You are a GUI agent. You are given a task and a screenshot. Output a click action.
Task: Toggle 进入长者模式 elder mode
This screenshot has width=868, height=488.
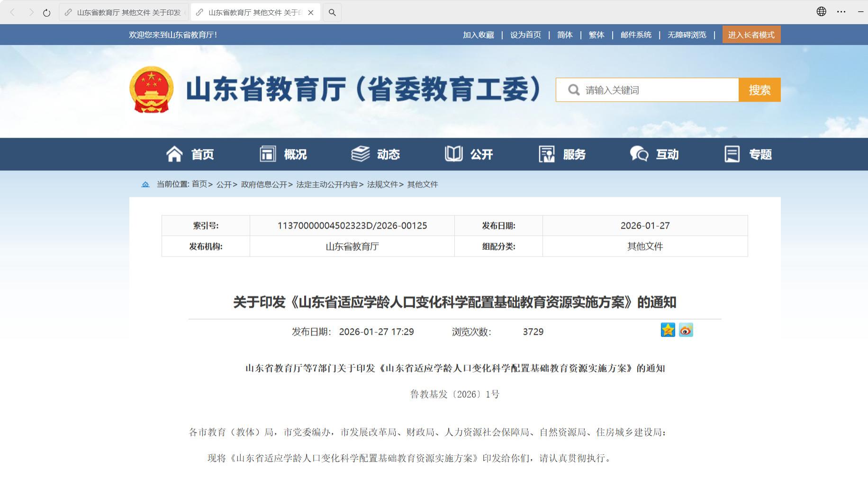coord(751,34)
